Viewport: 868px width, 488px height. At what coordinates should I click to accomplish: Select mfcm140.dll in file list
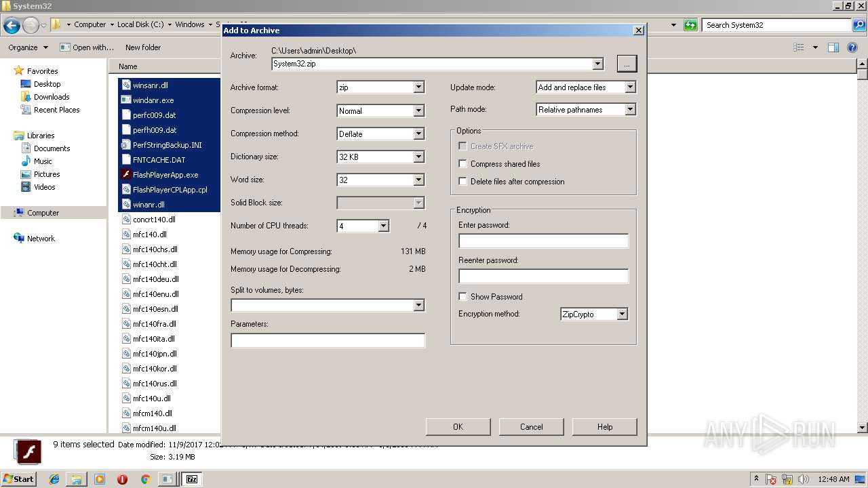(152, 413)
